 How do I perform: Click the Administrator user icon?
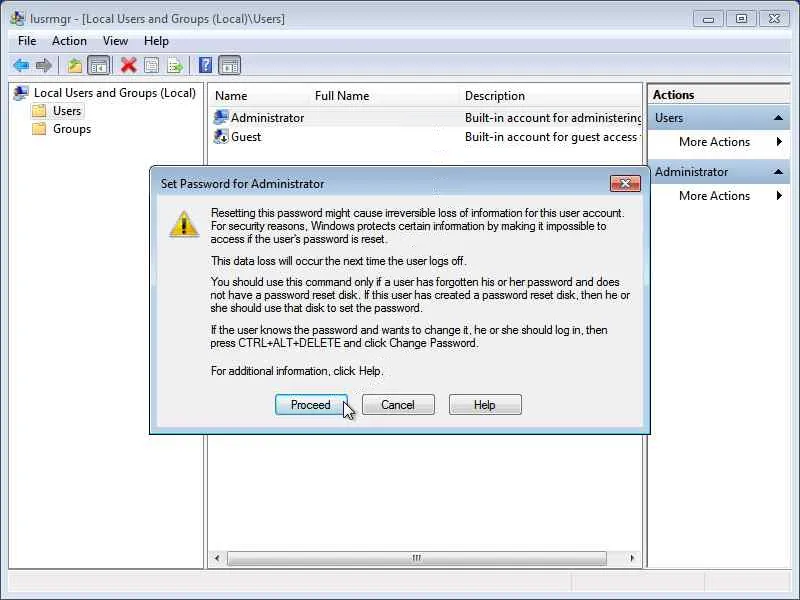coord(220,117)
